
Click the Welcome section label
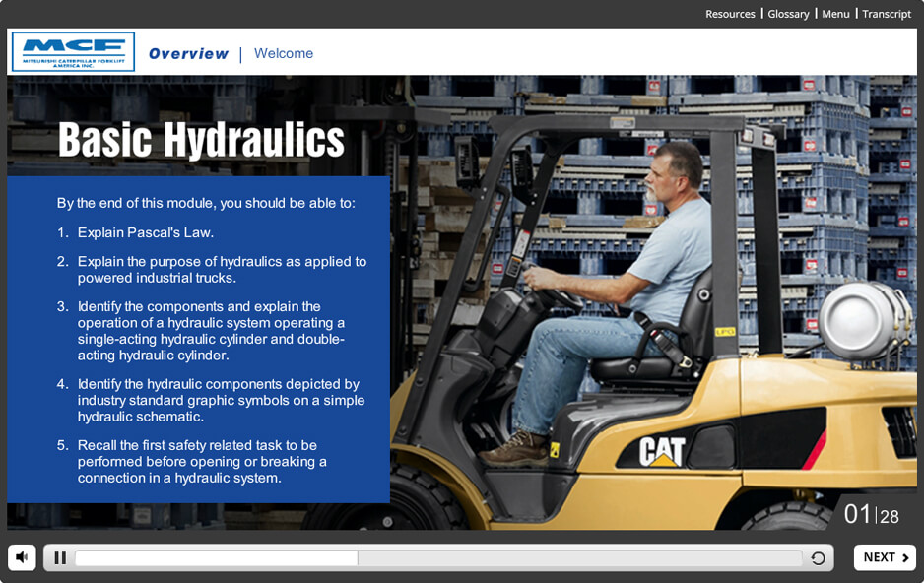pos(284,54)
